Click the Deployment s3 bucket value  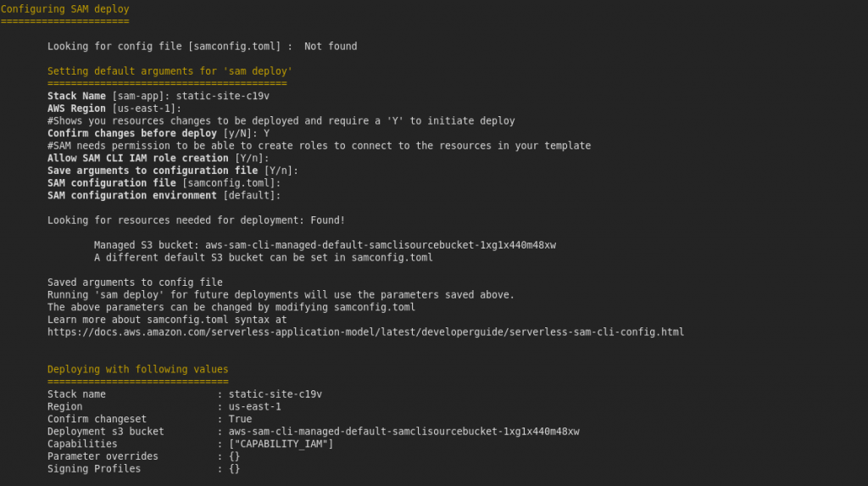404,431
